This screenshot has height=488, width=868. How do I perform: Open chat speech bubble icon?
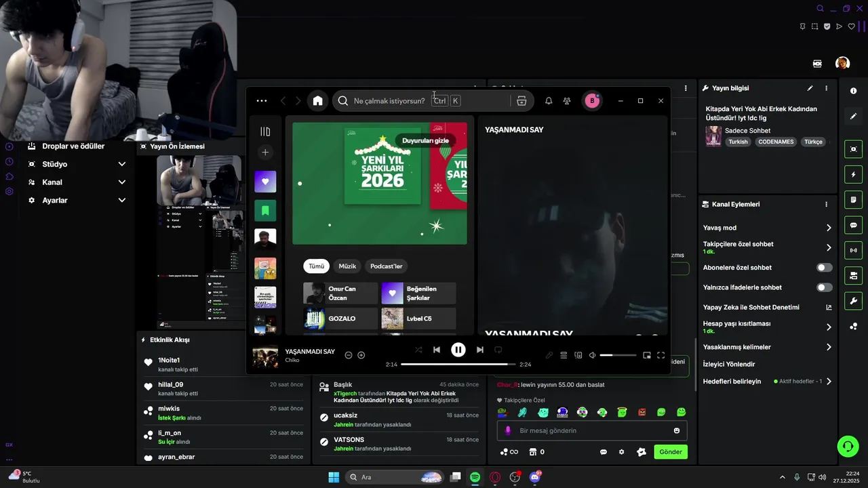pos(604,452)
